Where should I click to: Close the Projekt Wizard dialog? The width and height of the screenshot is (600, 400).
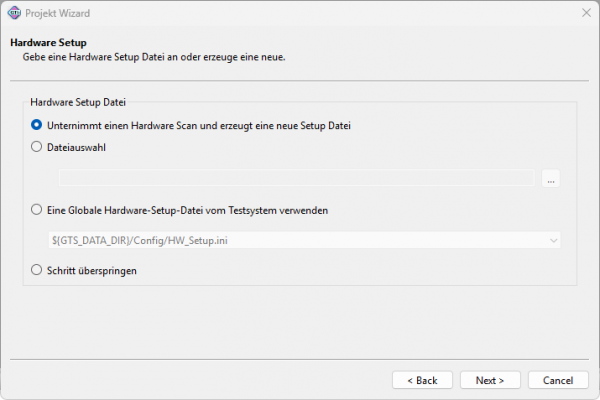pos(584,13)
